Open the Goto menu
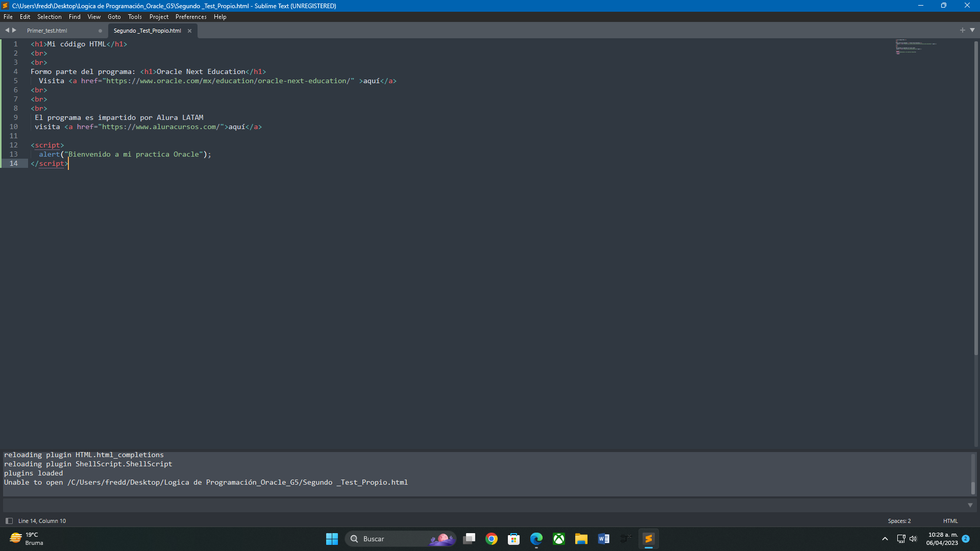Viewport: 980px width, 551px height. click(x=114, y=17)
